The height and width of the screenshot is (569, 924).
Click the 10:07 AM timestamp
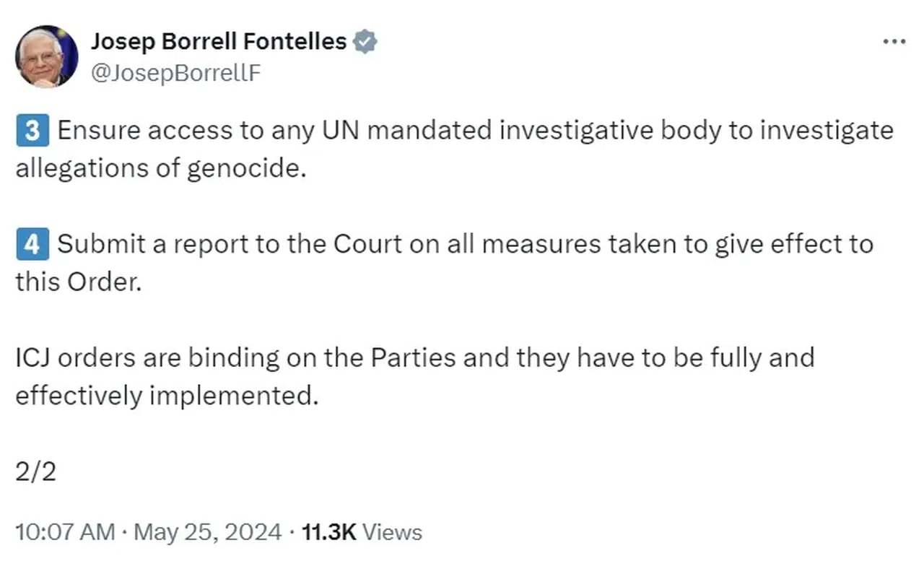pyautogui.click(x=65, y=532)
